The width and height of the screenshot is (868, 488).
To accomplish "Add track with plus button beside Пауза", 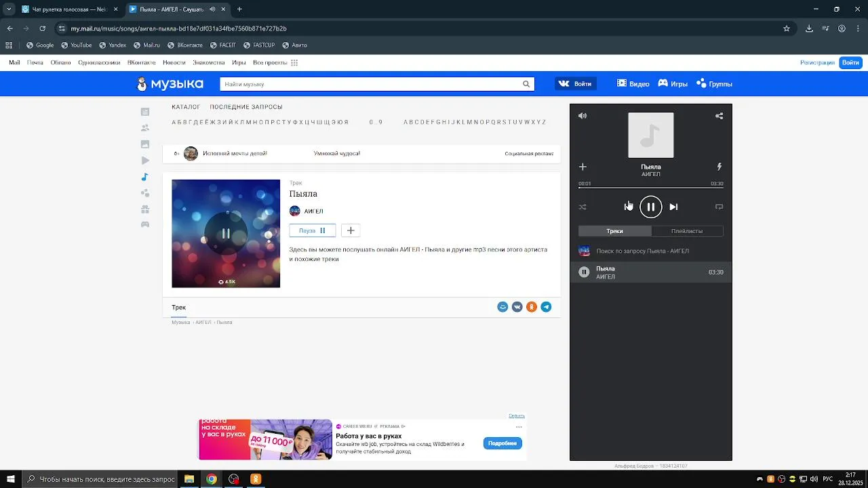I will point(351,230).
